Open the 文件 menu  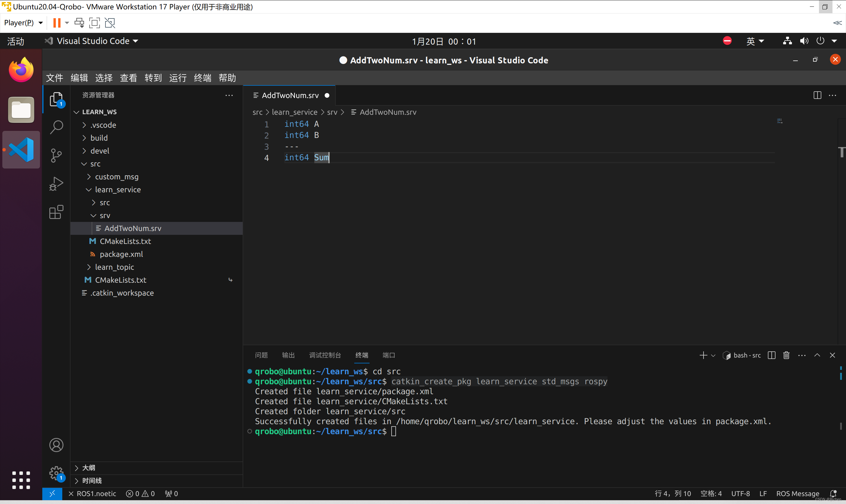54,78
